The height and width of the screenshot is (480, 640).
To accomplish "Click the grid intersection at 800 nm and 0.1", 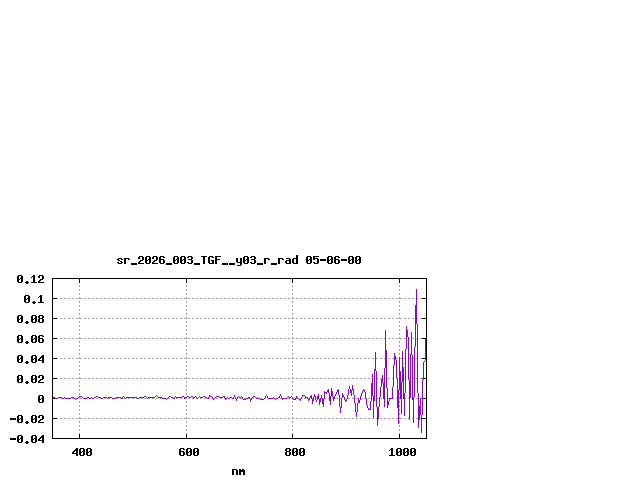I will click(293, 298).
